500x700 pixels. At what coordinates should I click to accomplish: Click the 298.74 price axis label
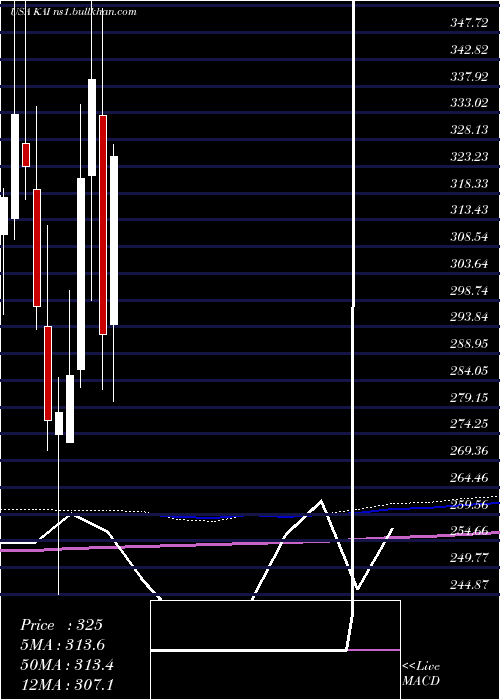coord(469,291)
